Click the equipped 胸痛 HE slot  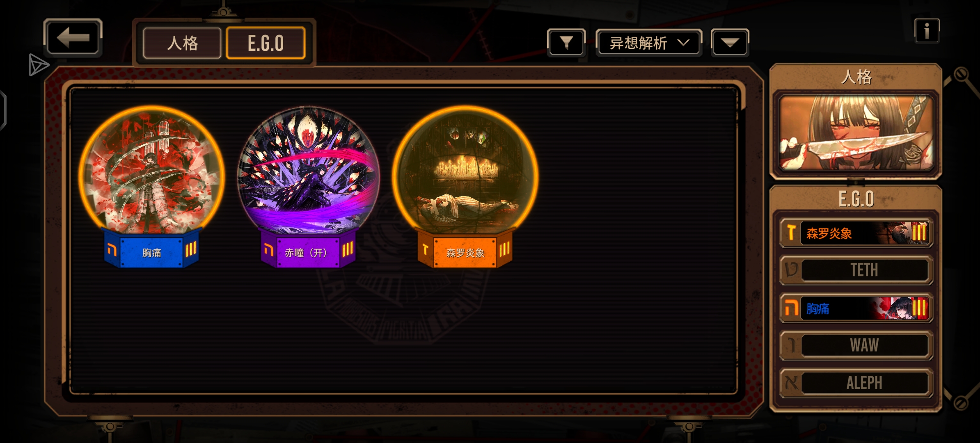coord(856,308)
